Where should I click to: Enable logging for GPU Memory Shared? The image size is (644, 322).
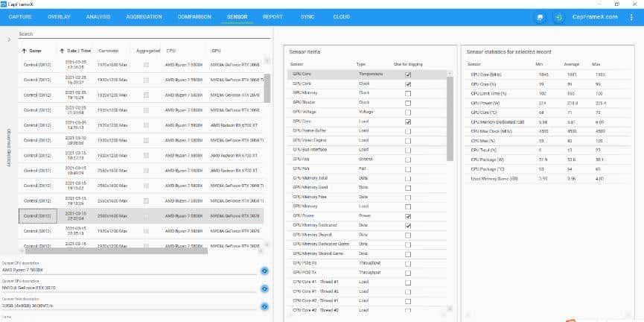pos(408,236)
